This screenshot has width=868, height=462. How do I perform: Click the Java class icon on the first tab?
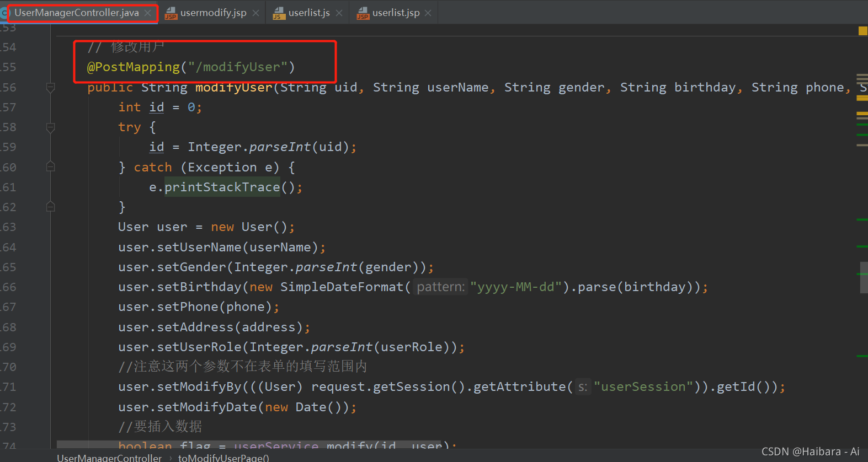4,13
